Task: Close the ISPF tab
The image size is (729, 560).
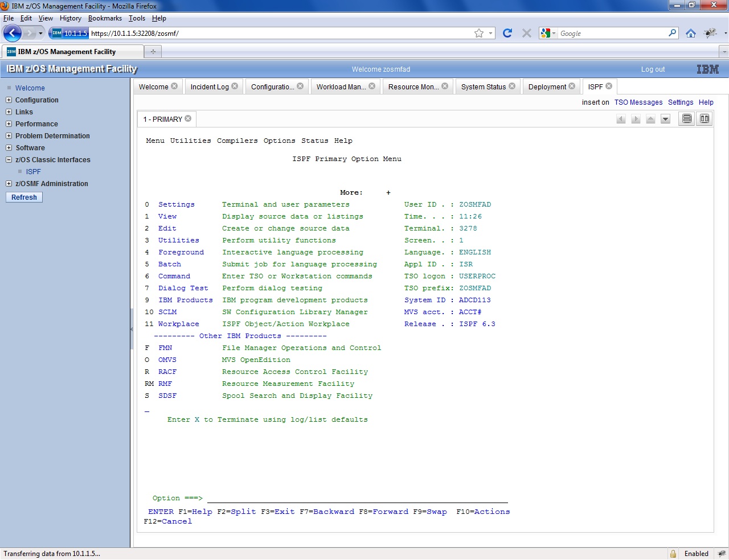Action: click(x=609, y=86)
